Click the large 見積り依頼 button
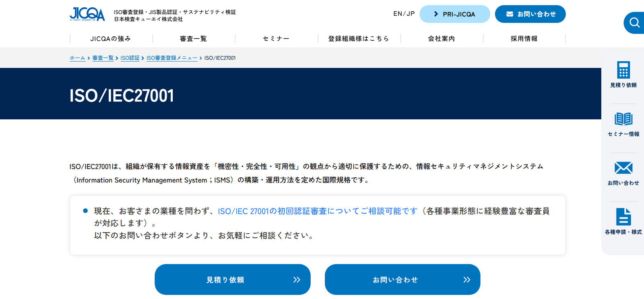This screenshot has height=299, width=644. [233, 280]
